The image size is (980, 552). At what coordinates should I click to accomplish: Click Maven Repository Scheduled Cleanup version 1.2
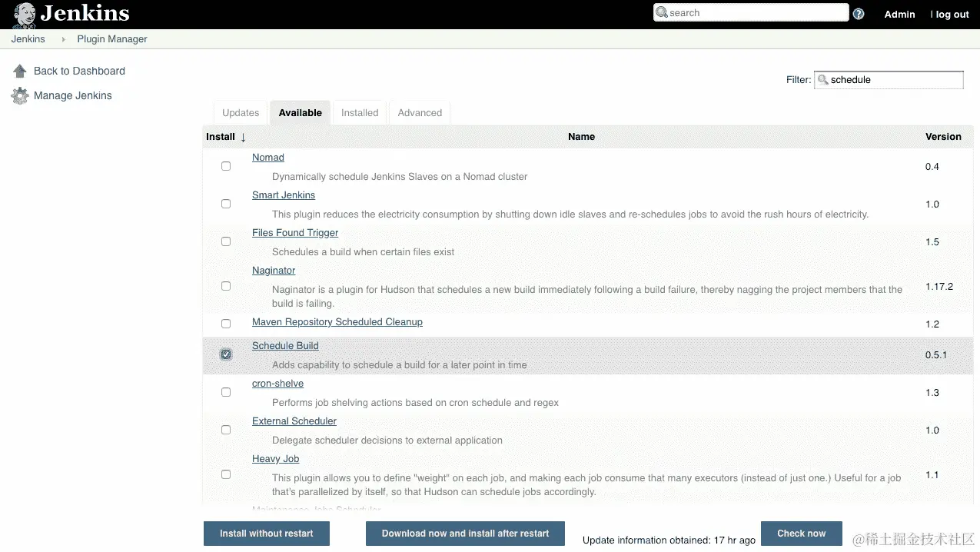click(x=932, y=324)
